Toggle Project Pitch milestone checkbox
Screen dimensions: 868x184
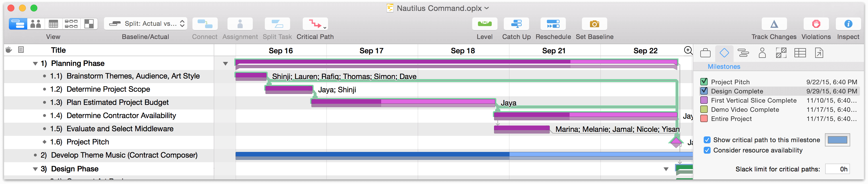704,82
